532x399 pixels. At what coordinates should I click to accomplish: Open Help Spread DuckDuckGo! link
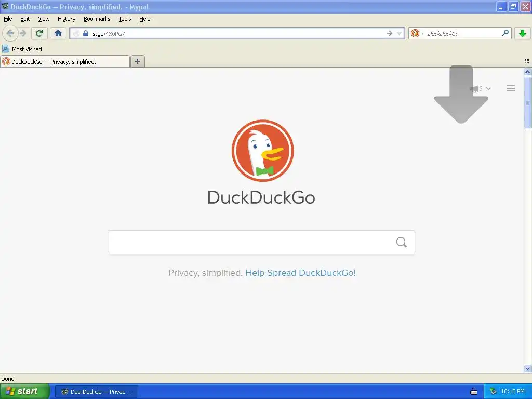[300, 273]
